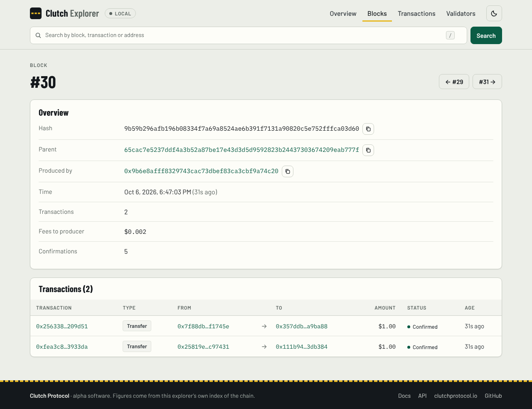Viewport: 532px width, 409px height.
Task: Open transaction 0xfea3c8…3933da
Action: pos(62,347)
